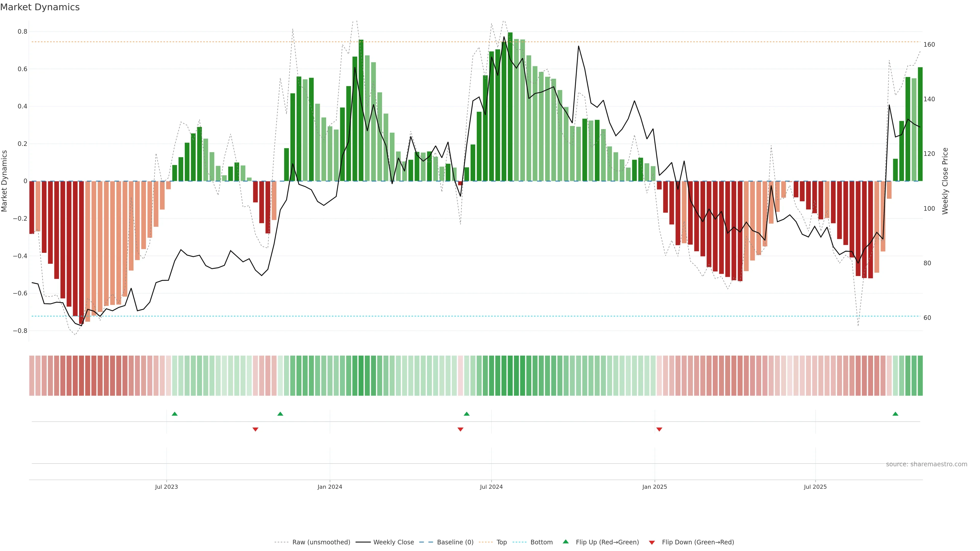Click the Market Dynamics y-axis title

pyautogui.click(x=5, y=181)
